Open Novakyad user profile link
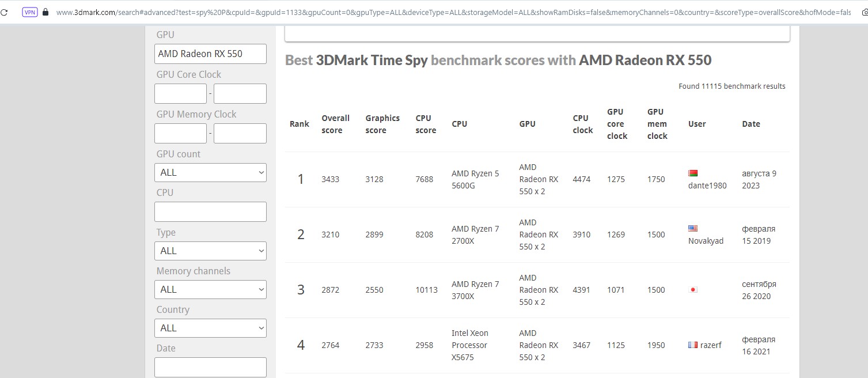 (x=706, y=241)
